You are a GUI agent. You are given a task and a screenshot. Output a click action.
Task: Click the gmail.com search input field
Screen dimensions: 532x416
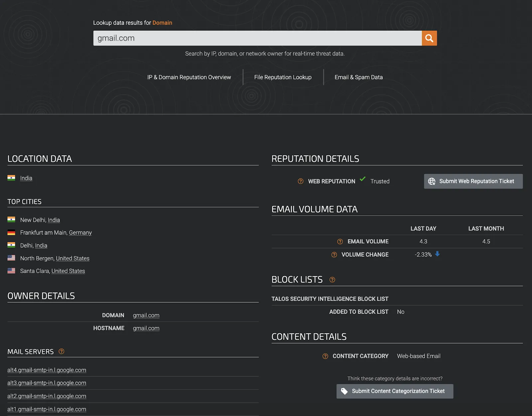[257, 38]
